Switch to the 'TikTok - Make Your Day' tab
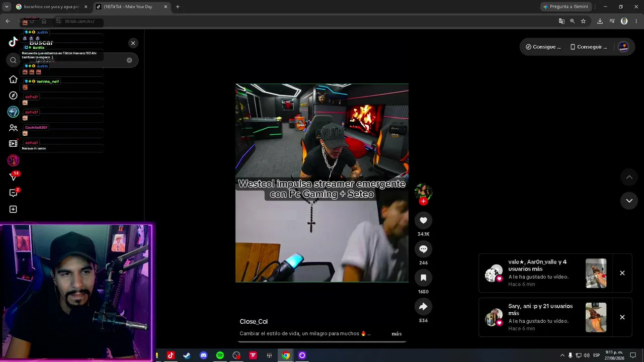Viewport: 644px width, 362px height. (x=132, y=7)
